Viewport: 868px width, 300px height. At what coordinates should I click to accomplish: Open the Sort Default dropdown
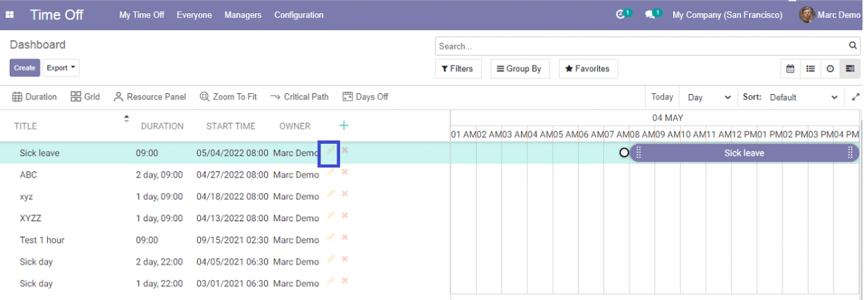click(804, 97)
